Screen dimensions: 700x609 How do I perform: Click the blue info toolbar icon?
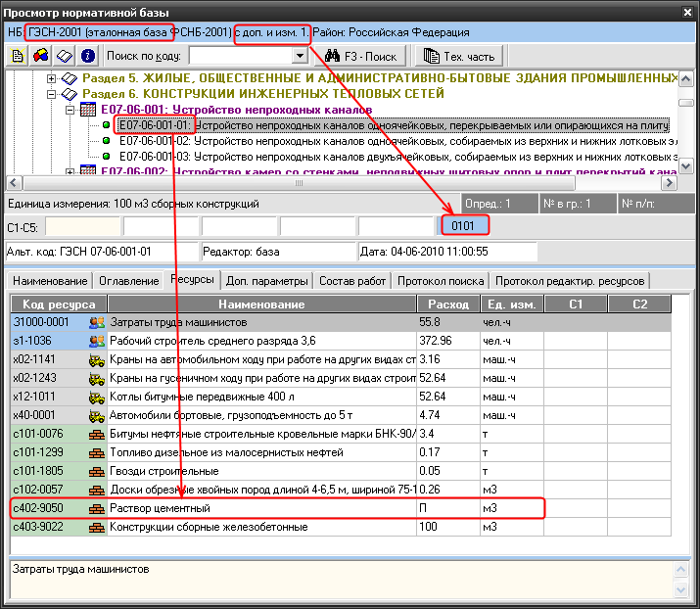[x=88, y=56]
